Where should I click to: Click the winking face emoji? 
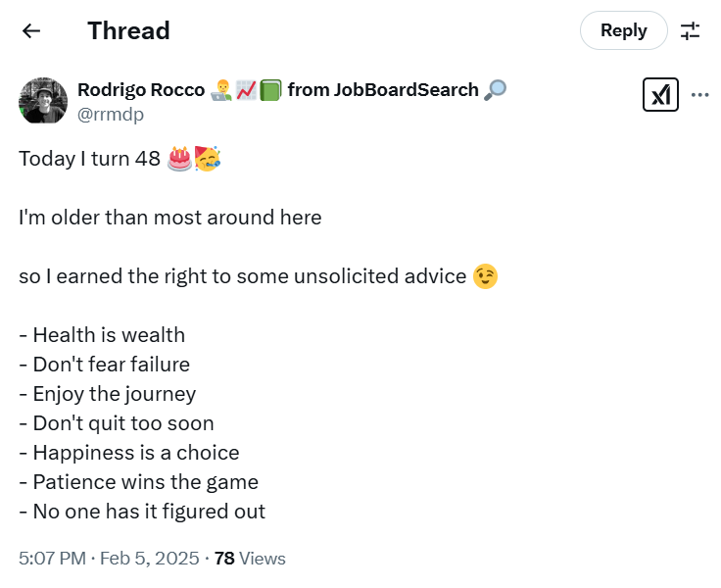click(485, 276)
